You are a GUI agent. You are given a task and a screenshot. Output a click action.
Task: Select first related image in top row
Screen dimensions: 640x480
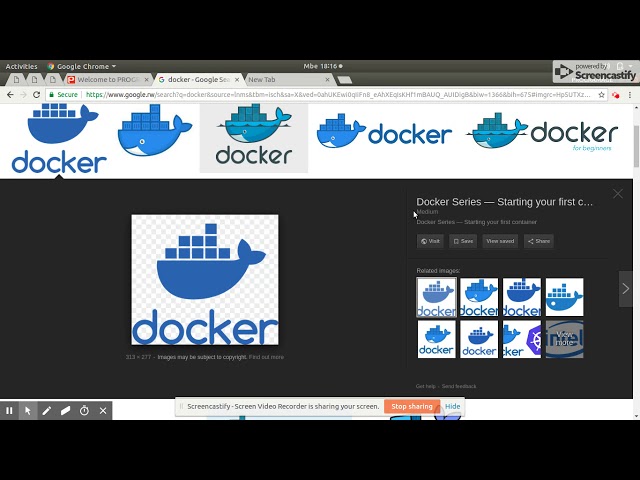(x=436, y=297)
